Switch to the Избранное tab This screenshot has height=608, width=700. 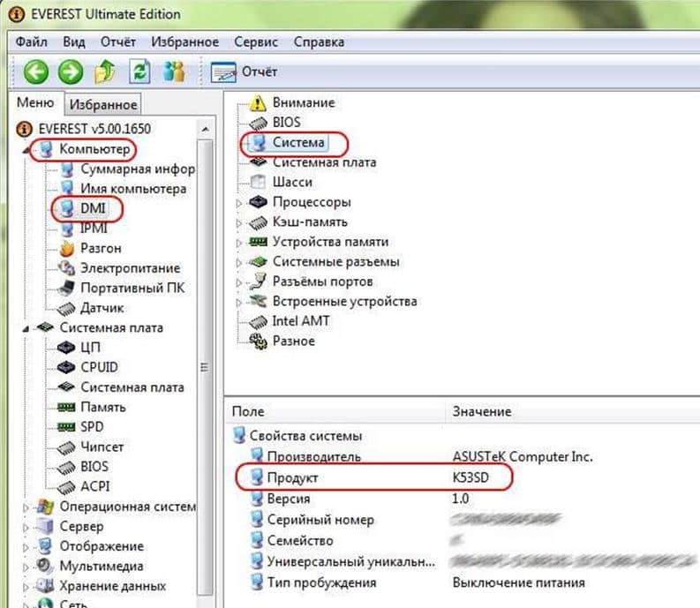[x=103, y=105]
